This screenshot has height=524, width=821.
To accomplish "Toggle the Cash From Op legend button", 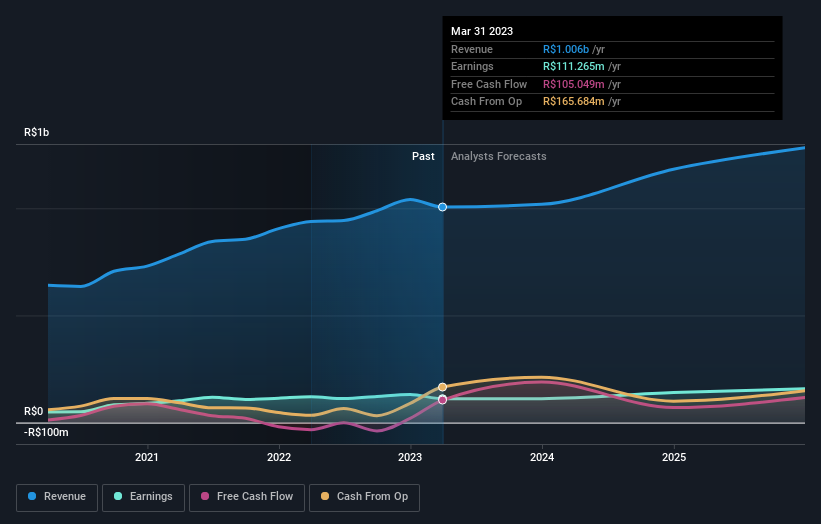I will coord(364,497).
